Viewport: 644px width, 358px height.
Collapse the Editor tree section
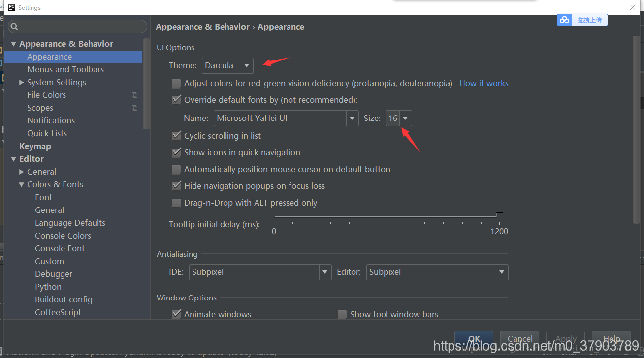coord(13,159)
